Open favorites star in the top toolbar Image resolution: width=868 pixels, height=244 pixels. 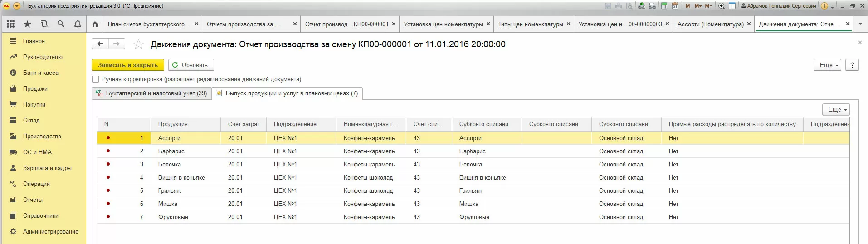pos(28,24)
